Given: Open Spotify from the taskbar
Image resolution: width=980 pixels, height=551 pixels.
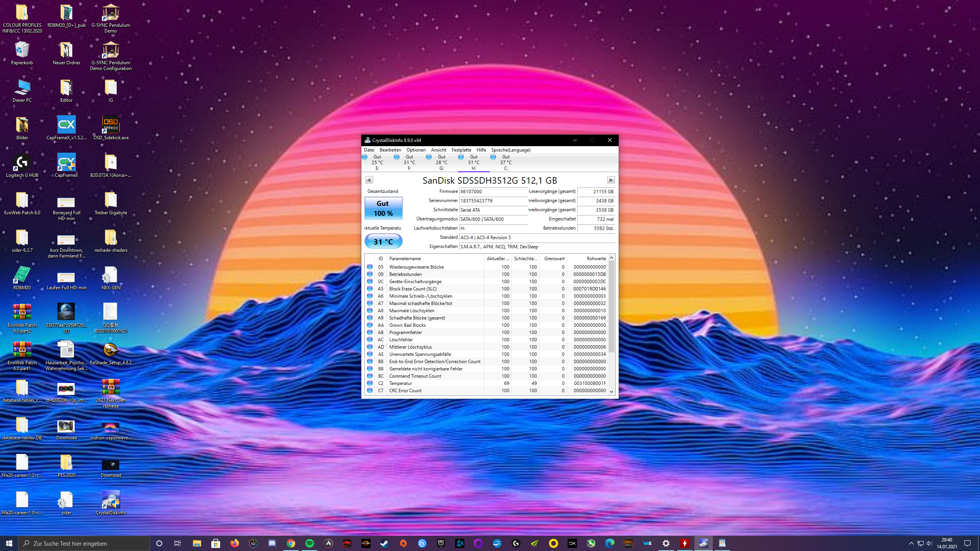Looking at the screenshot, I should (309, 543).
